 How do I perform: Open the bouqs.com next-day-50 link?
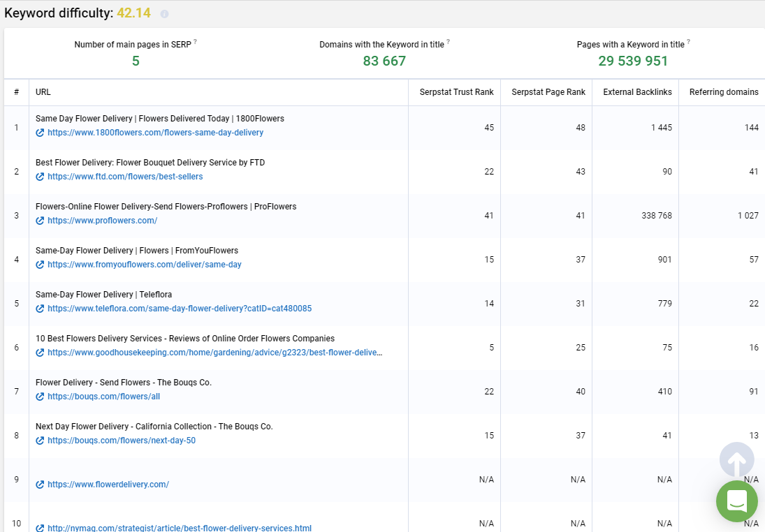pos(122,441)
